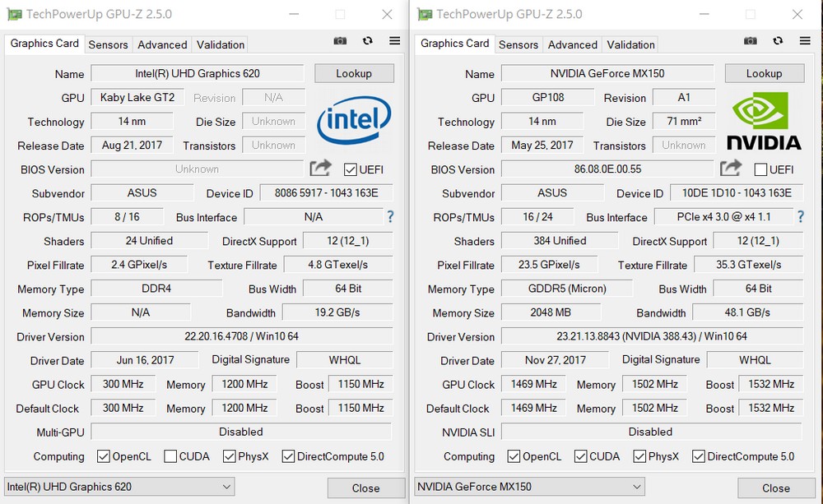Click Lookup button for NVIDIA GeForce MX150
823x504 pixels.
pyautogui.click(x=764, y=73)
